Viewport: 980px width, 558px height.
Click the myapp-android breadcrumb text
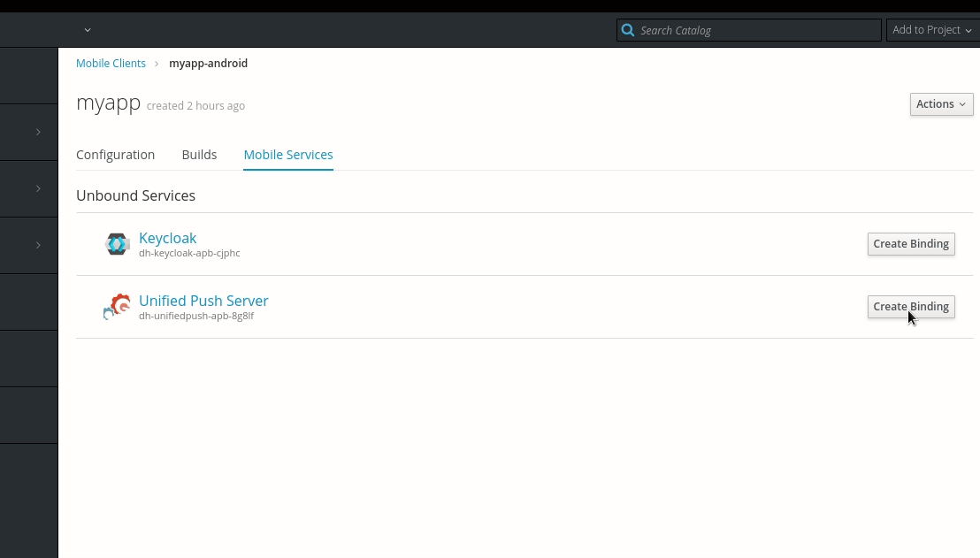208,63
